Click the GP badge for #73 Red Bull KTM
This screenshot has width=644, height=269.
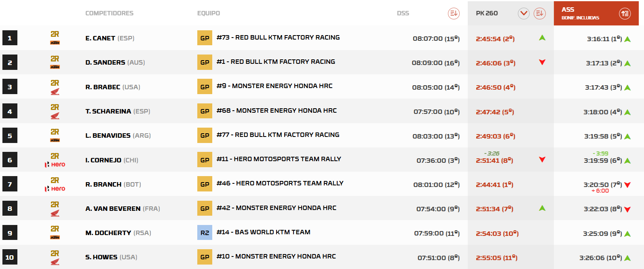point(205,38)
